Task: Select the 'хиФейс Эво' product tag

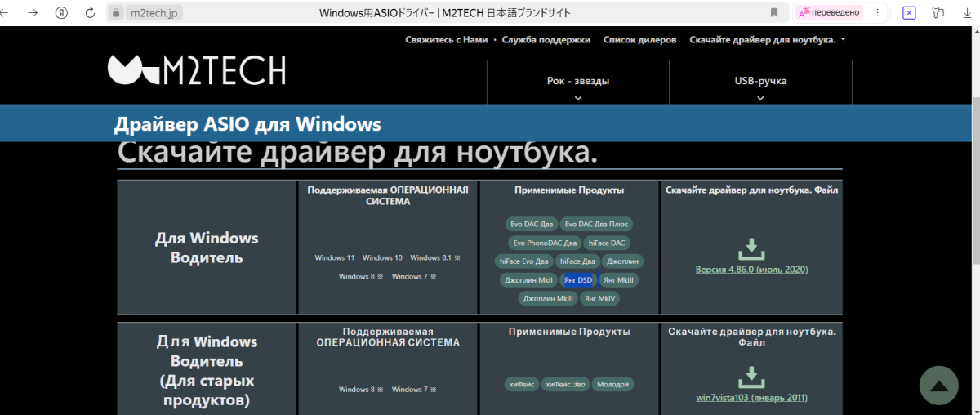Action: (565, 384)
